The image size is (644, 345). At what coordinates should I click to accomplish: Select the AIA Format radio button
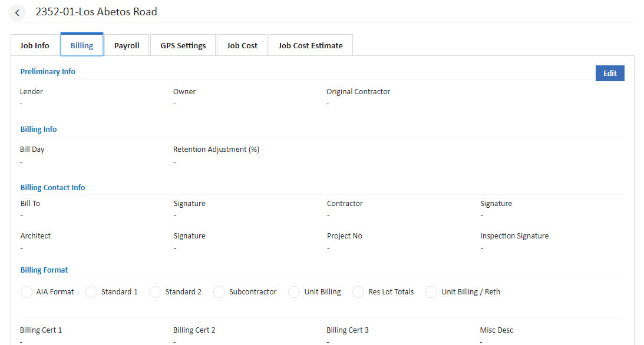[x=26, y=291]
